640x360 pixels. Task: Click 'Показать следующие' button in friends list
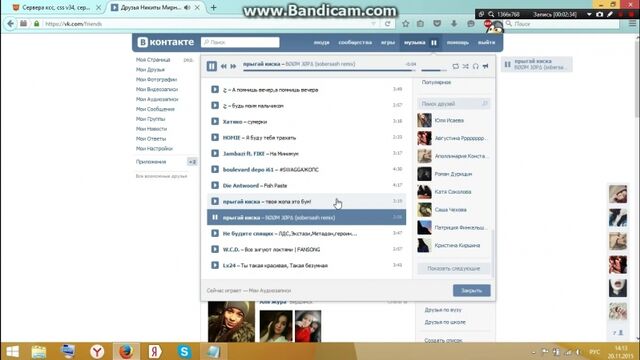(x=453, y=268)
